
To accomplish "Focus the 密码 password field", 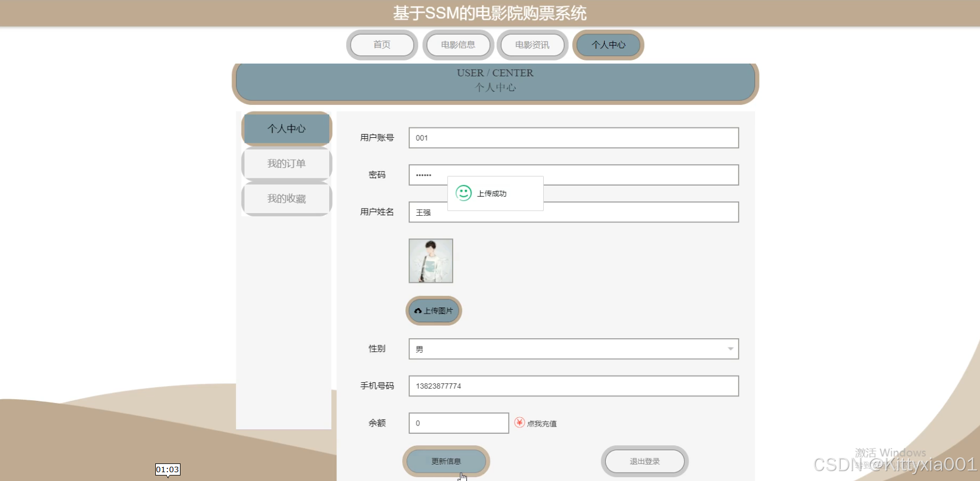I will pyautogui.click(x=637, y=175).
